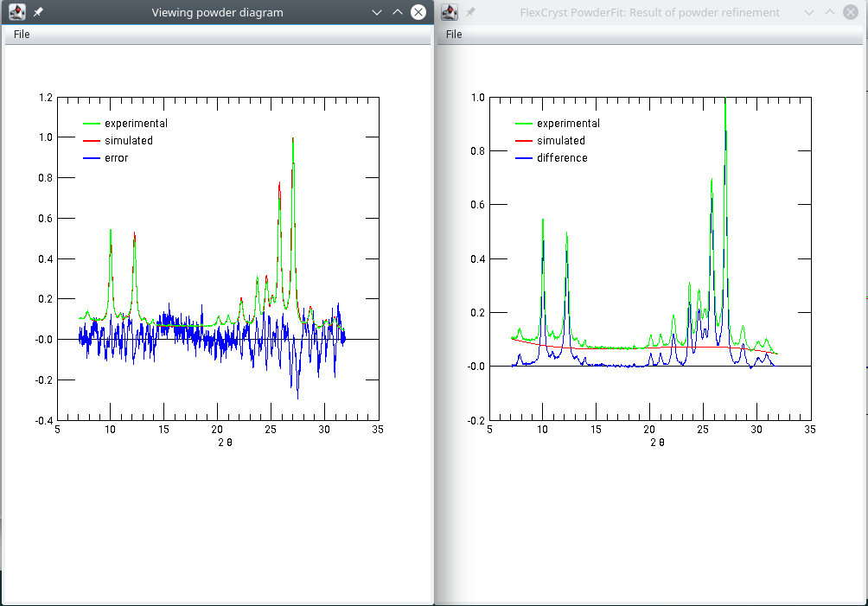Click the "2 θ" axis label in right plot

point(657,443)
